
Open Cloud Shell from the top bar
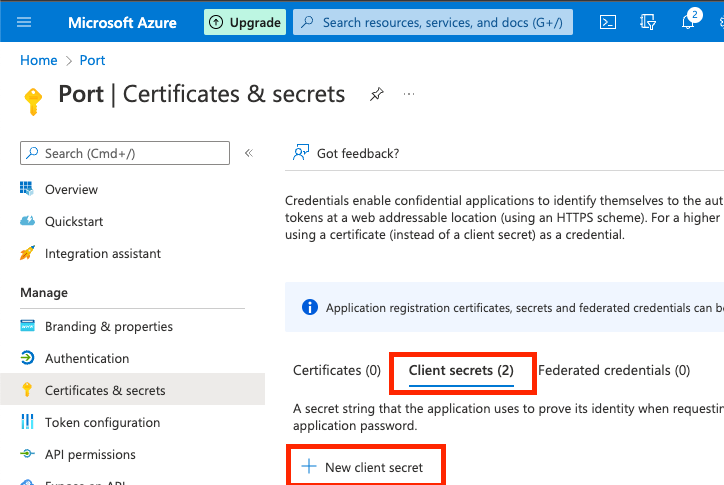pyautogui.click(x=607, y=22)
